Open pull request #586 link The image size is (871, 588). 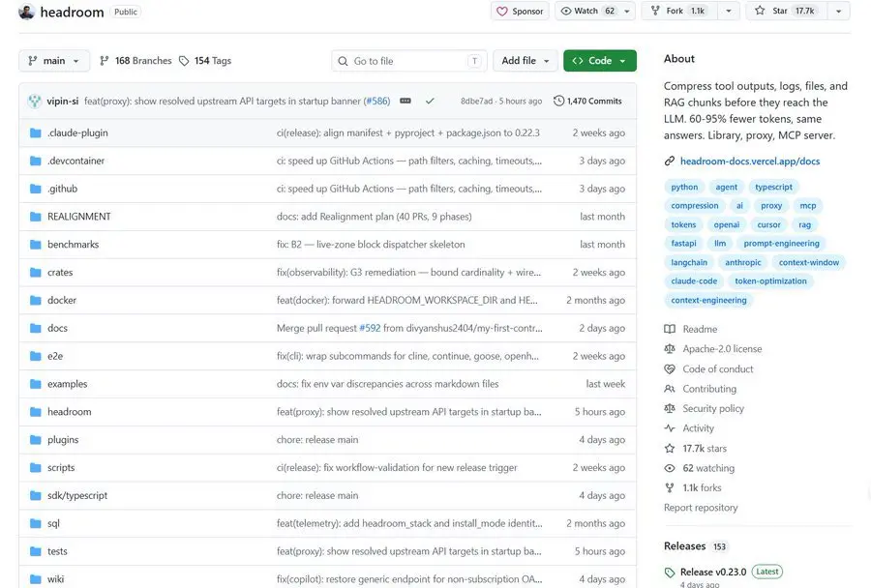tap(377, 101)
